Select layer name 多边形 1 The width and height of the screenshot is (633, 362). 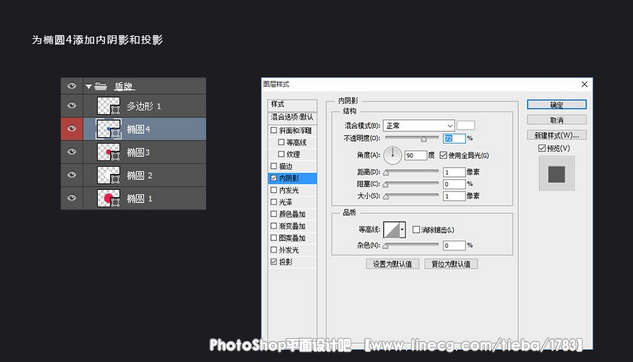tap(144, 106)
